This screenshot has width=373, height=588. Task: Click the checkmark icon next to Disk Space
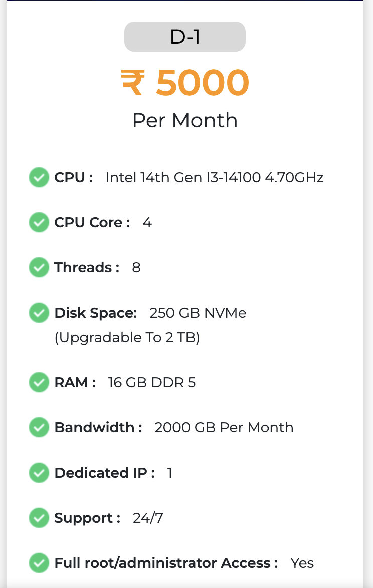pos(39,313)
